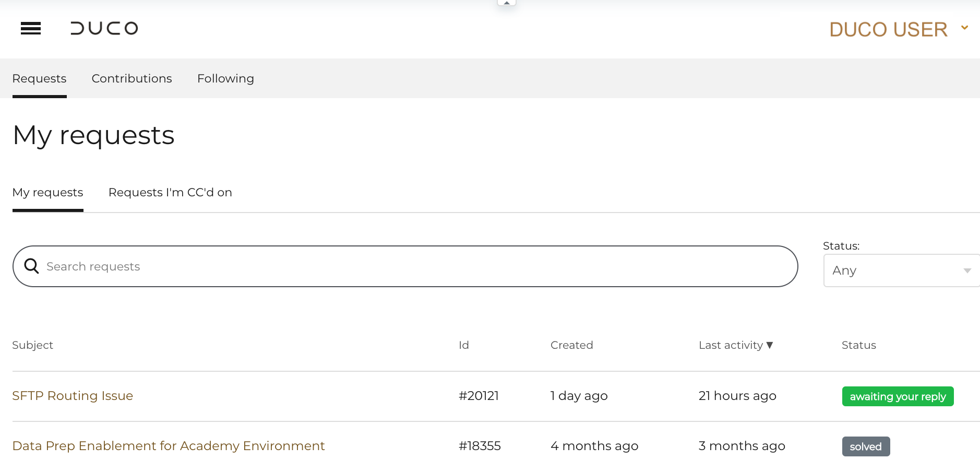
Task: Click the DUCO logo
Action: point(104,28)
